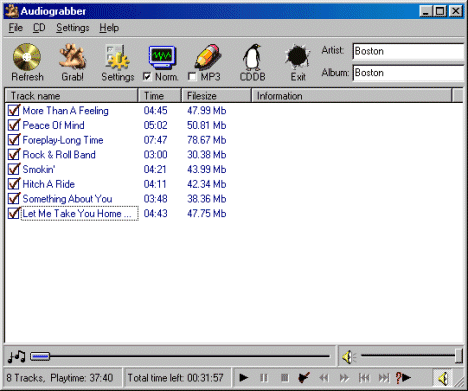Maximize the Audiograbber window
Screen dimensions: 468x391
(440, 11)
